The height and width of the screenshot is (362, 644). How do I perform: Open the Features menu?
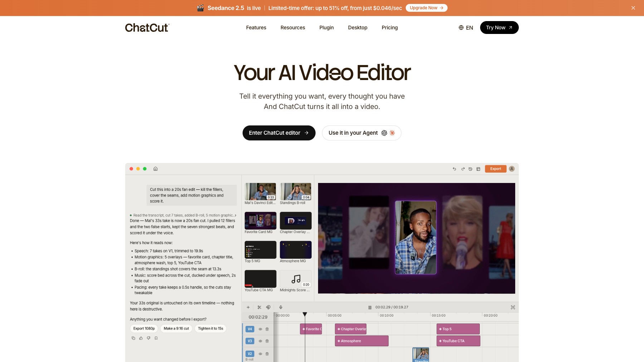256,28
